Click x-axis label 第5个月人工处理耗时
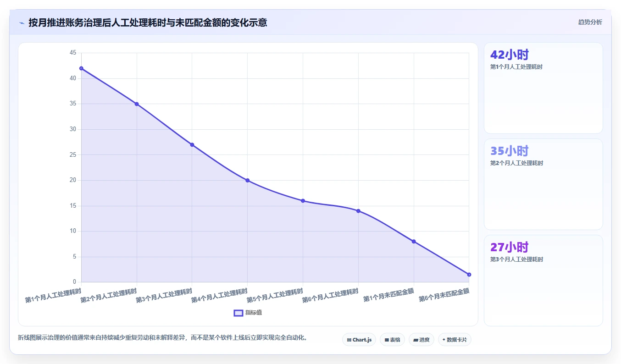The image size is (621, 364). point(275,296)
